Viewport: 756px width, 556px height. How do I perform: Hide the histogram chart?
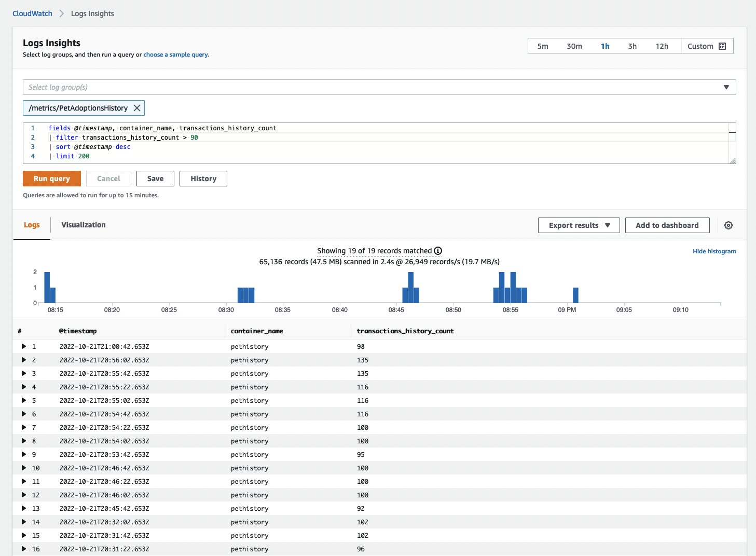714,251
